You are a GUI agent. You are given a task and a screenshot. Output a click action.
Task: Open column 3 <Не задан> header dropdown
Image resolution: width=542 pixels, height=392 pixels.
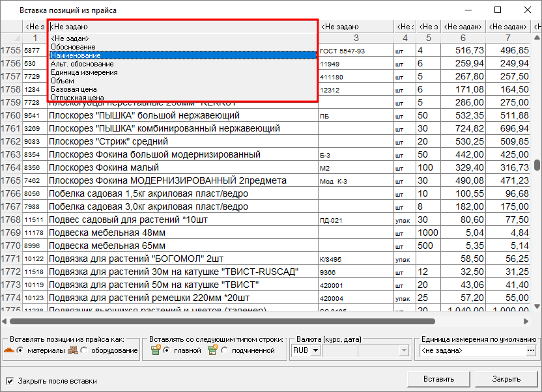click(356, 27)
